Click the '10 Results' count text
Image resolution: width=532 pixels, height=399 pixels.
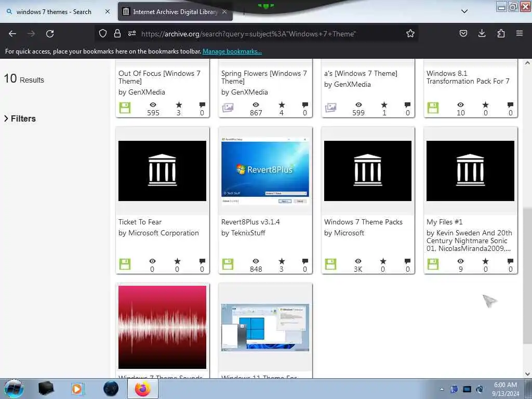click(24, 79)
